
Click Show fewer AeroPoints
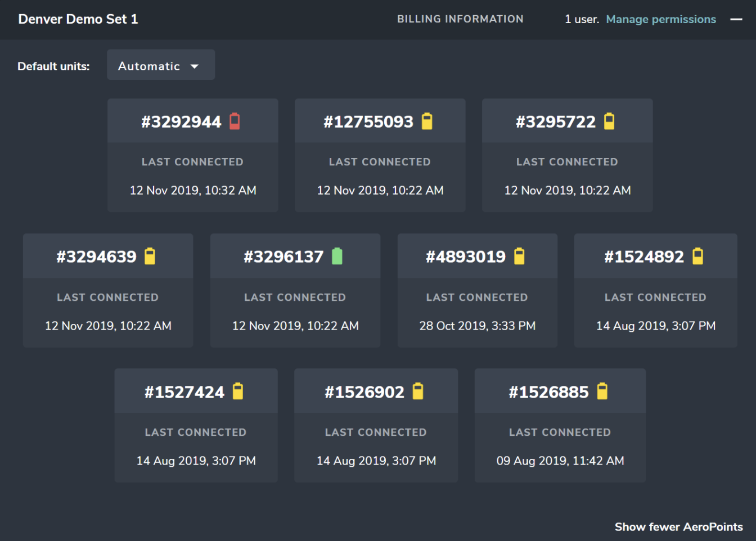pos(678,527)
